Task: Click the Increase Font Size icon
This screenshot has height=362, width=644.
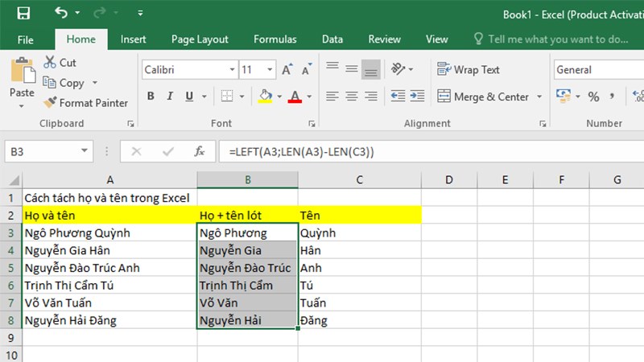Action: click(x=287, y=70)
